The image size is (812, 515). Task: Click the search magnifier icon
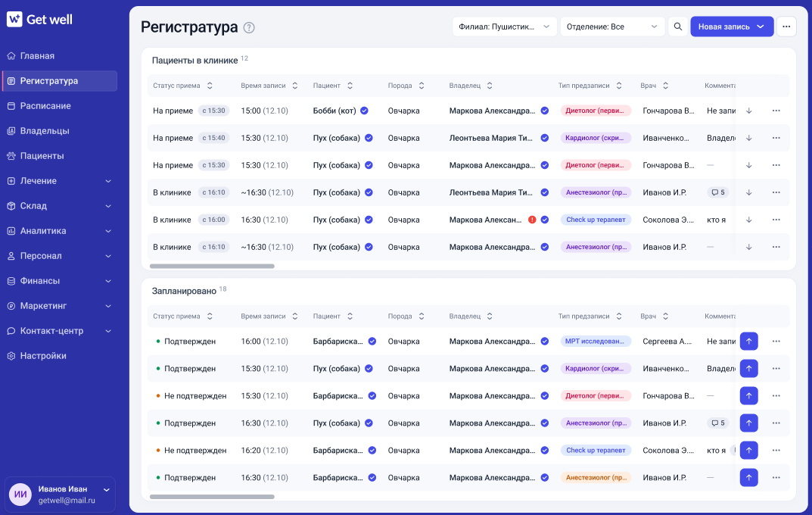[x=677, y=27]
